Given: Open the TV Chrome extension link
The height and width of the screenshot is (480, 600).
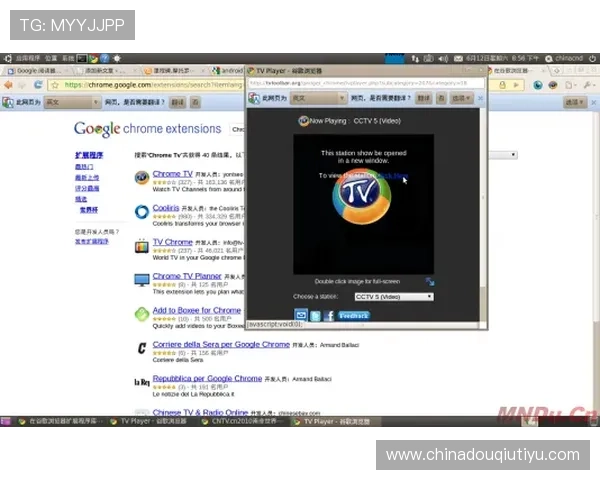Looking at the screenshot, I should tap(173, 242).
